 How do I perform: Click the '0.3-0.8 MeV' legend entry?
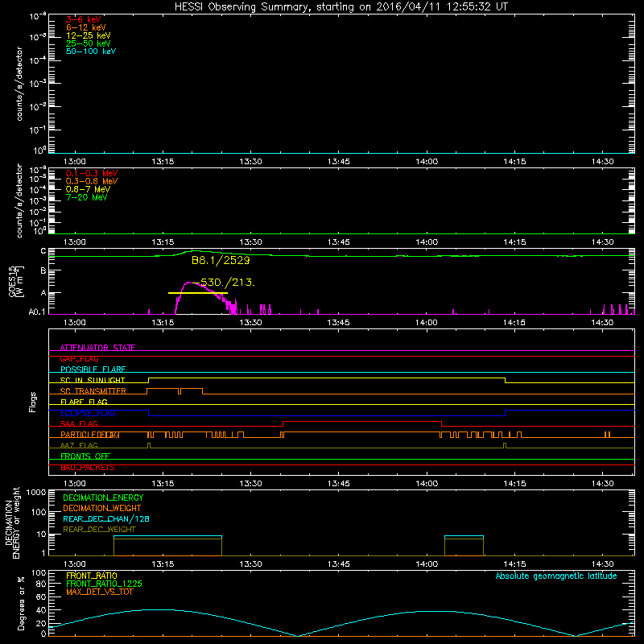point(92,181)
